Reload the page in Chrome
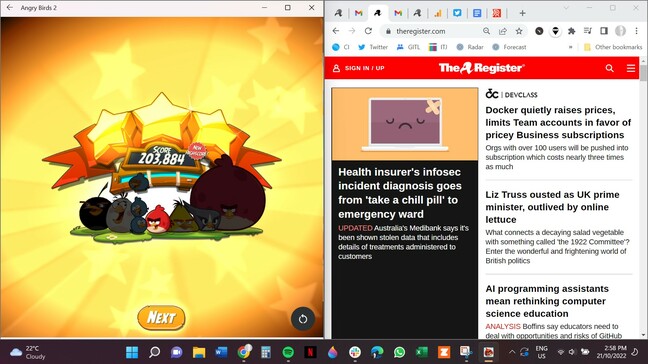The height and width of the screenshot is (364, 648). point(368,31)
